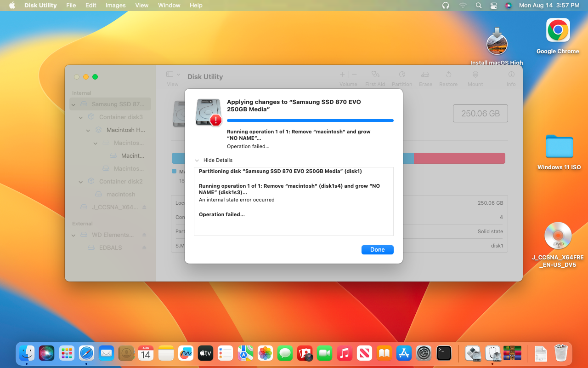This screenshot has width=588, height=368.
Task: Collapse the Macintosh H... volume group chevron
Action: 88,130
